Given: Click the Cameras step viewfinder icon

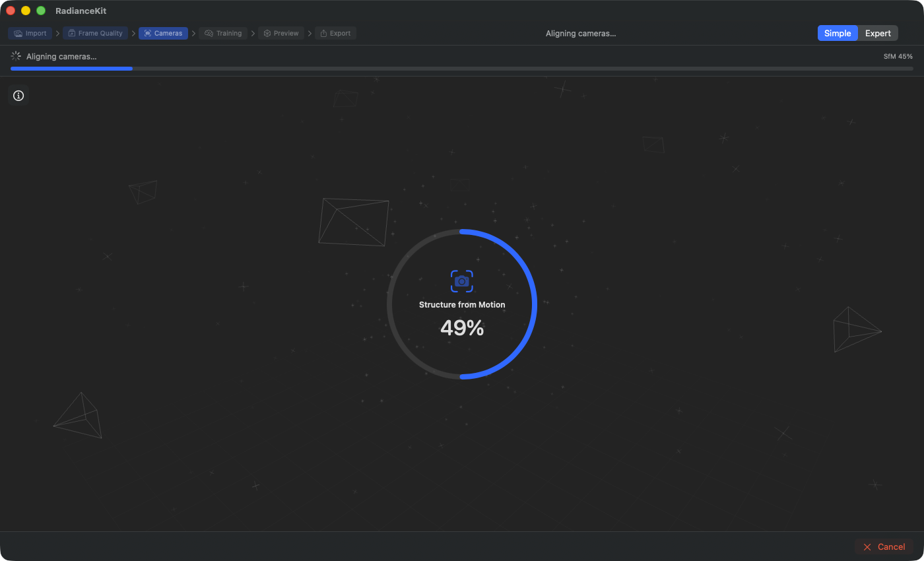Looking at the screenshot, I should [x=147, y=33].
